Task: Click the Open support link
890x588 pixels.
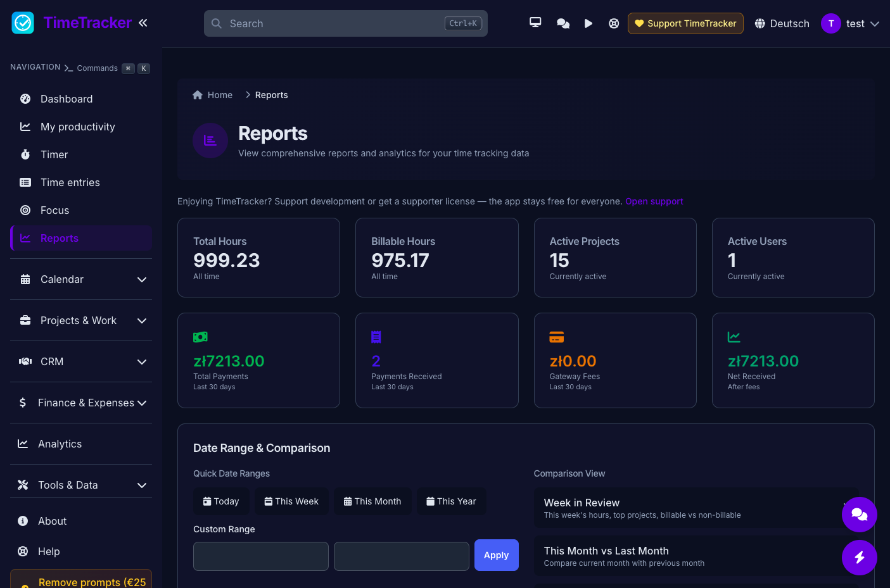Action: (x=654, y=201)
